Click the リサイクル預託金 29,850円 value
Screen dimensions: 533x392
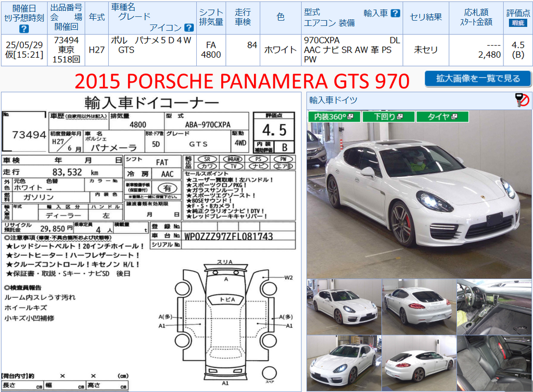tap(57, 229)
